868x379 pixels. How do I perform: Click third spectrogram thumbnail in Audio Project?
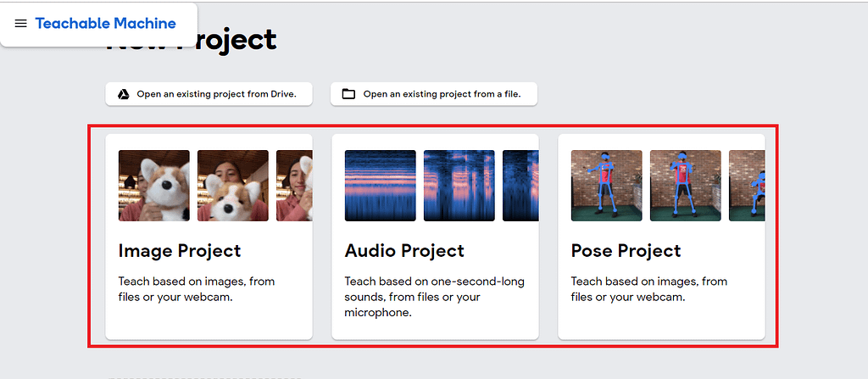pyautogui.click(x=520, y=186)
